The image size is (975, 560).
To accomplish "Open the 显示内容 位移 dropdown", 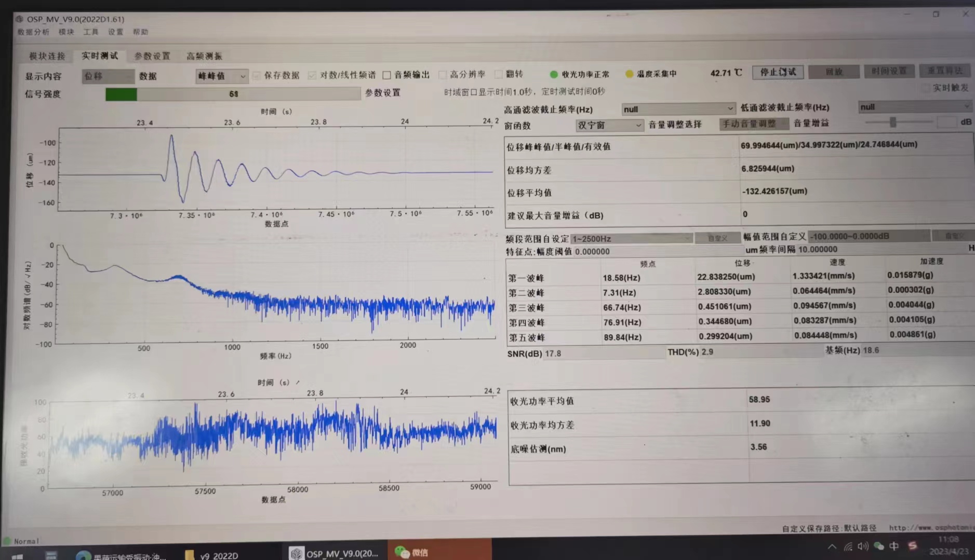I will [108, 76].
